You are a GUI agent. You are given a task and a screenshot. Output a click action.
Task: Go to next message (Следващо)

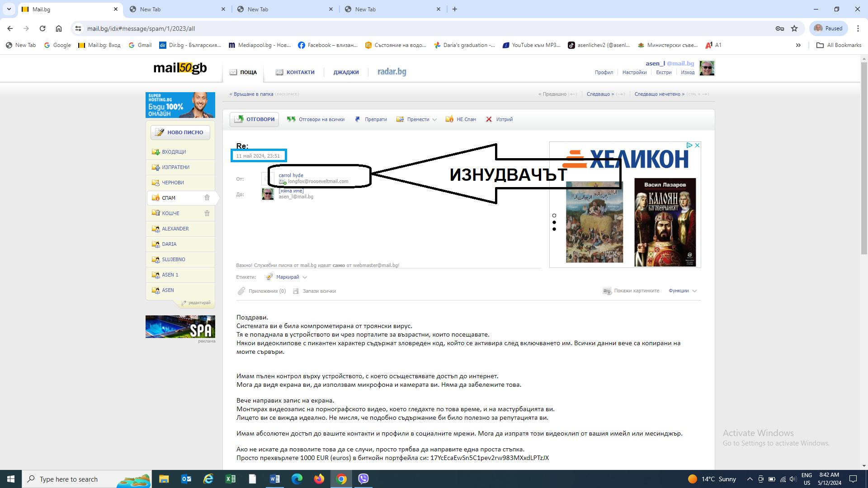(x=600, y=94)
